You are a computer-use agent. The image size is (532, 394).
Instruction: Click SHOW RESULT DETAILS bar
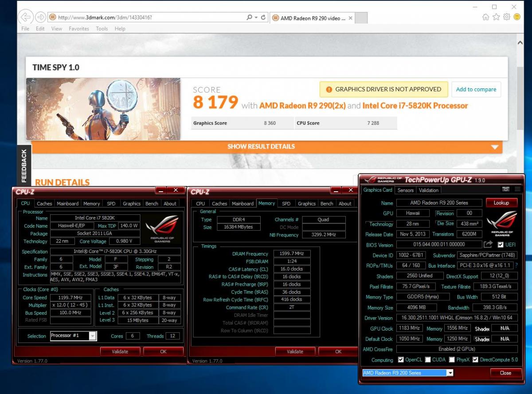coord(267,147)
